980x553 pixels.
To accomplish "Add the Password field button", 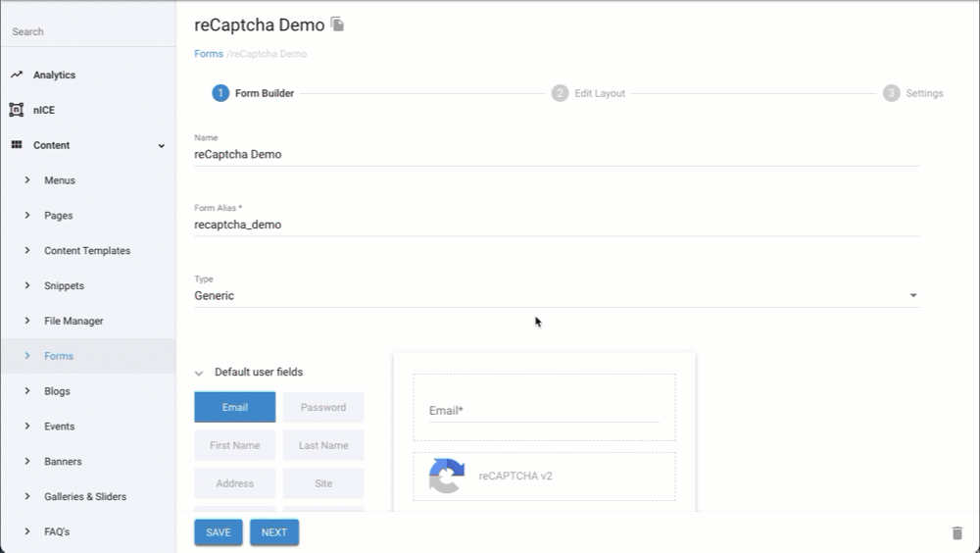I will [323, 407].
